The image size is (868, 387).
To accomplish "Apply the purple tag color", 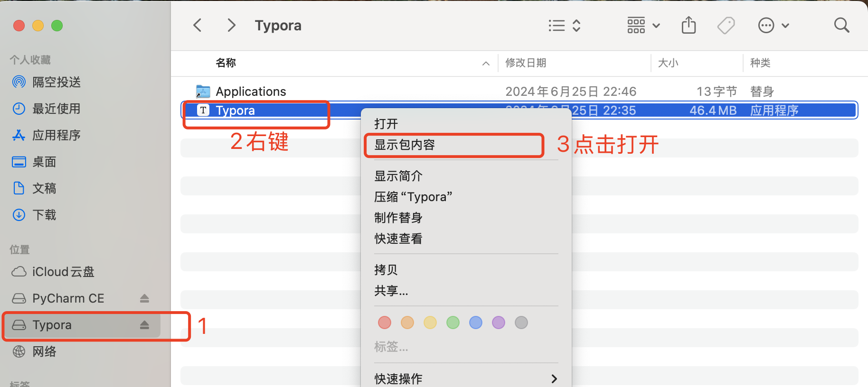I will pyautogui.click(x=499, y=322).
